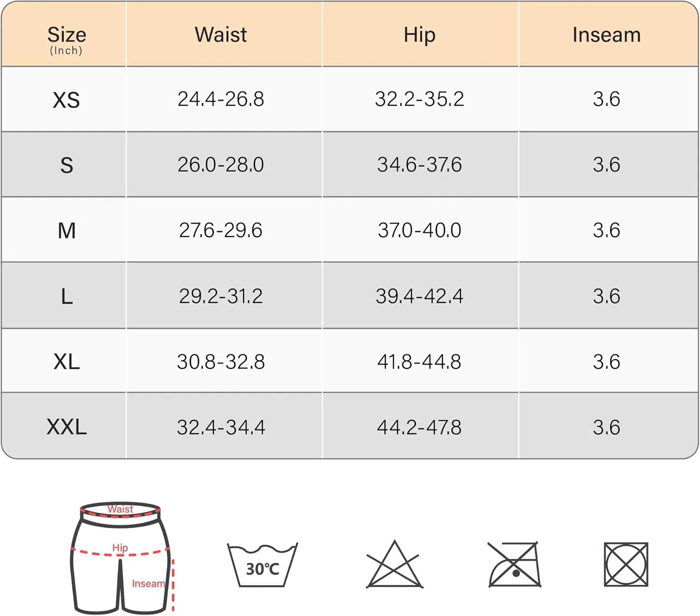Viewport: 700px width, 616px height.
Task: Click the do-not-bleach triangle icon
Action: [x=395, y=564]
